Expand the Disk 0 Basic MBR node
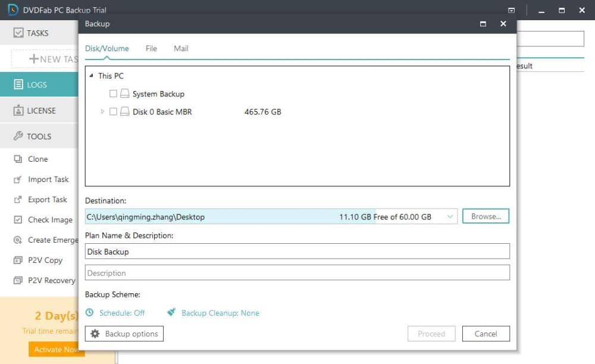Screen dimensions: 595x364 click(x=102, y=111)
